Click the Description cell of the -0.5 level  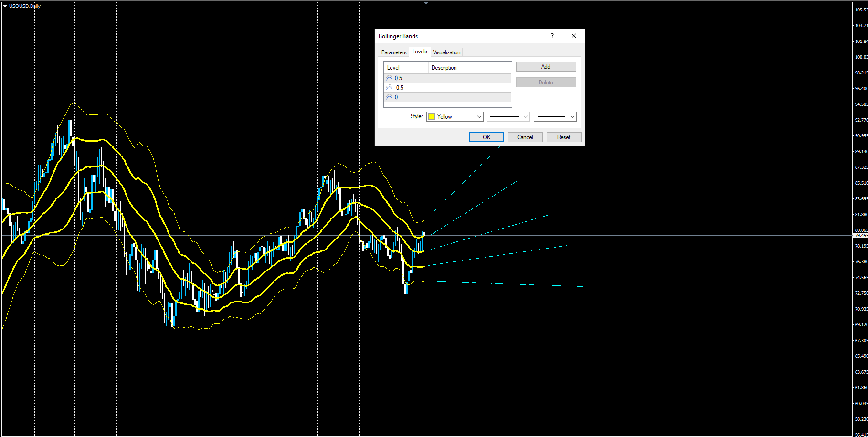pos(470,88)
